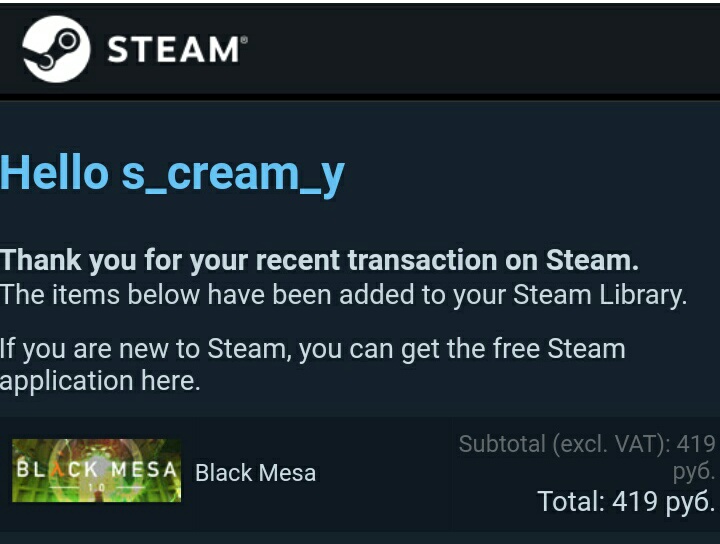720x544 pixels.
Task: Open the "application here" download link
Action: coord(100,381)
